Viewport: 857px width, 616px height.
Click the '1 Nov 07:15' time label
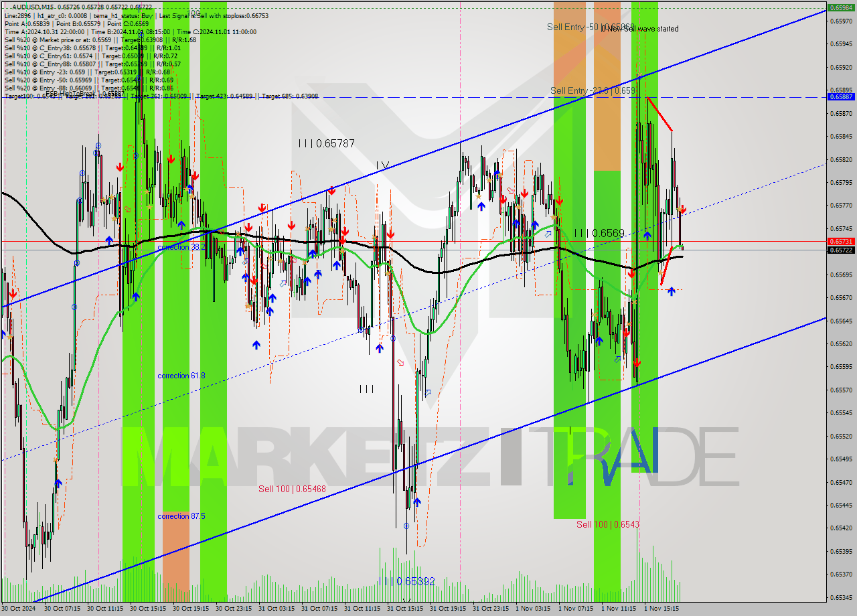pyautogui.click(x=576, y=609)
